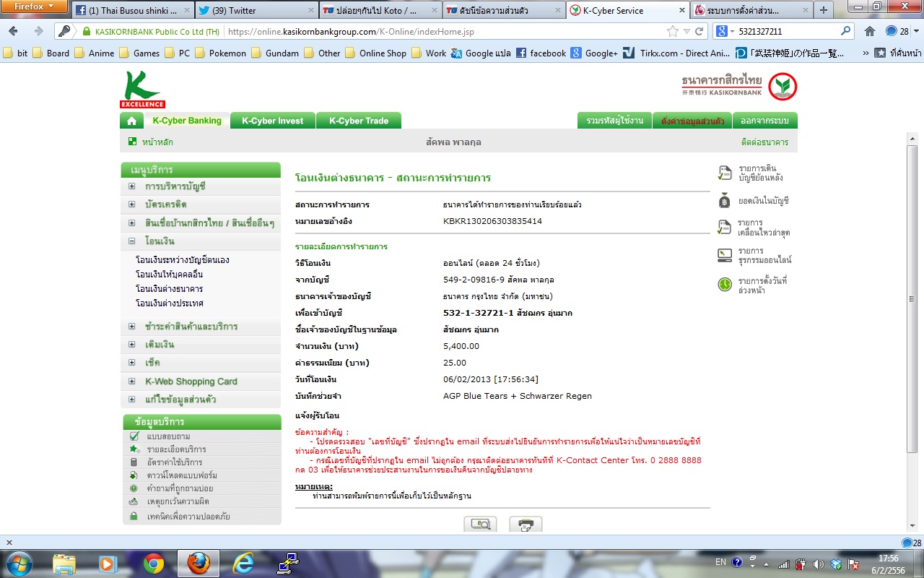This screenshot has width=924, height=578.
Task: Expand the แก้ไขข้อมูลส่วนตัว menu section
Action: 132,400
